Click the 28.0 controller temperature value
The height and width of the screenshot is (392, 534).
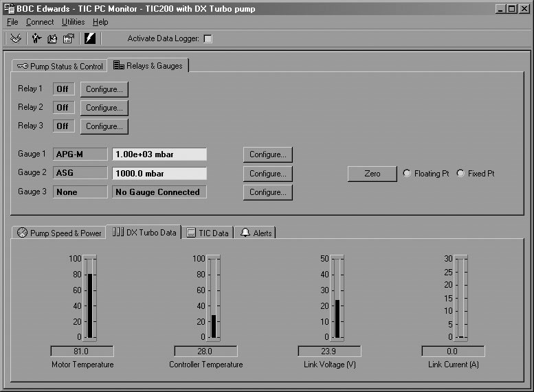pos(205,351)
